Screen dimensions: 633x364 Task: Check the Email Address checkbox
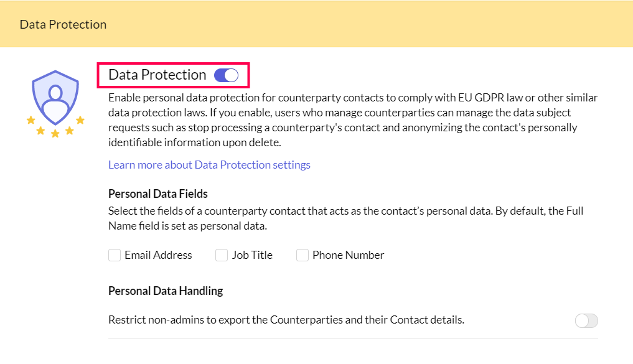point(115,255)
